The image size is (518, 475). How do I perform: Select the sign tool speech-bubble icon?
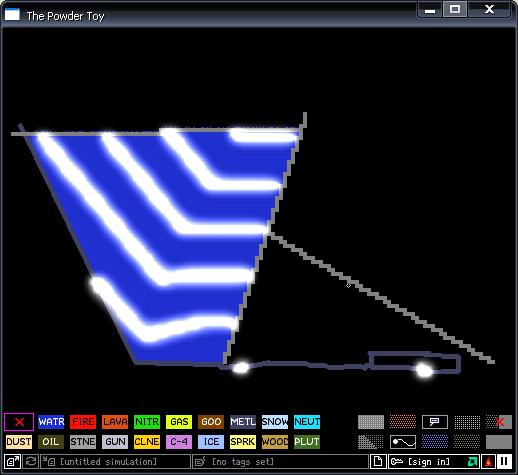(x=435, y=422)
